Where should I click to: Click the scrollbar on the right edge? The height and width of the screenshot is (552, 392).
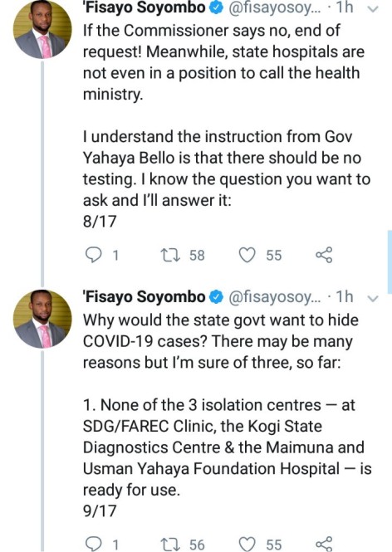tap(390, 262)
